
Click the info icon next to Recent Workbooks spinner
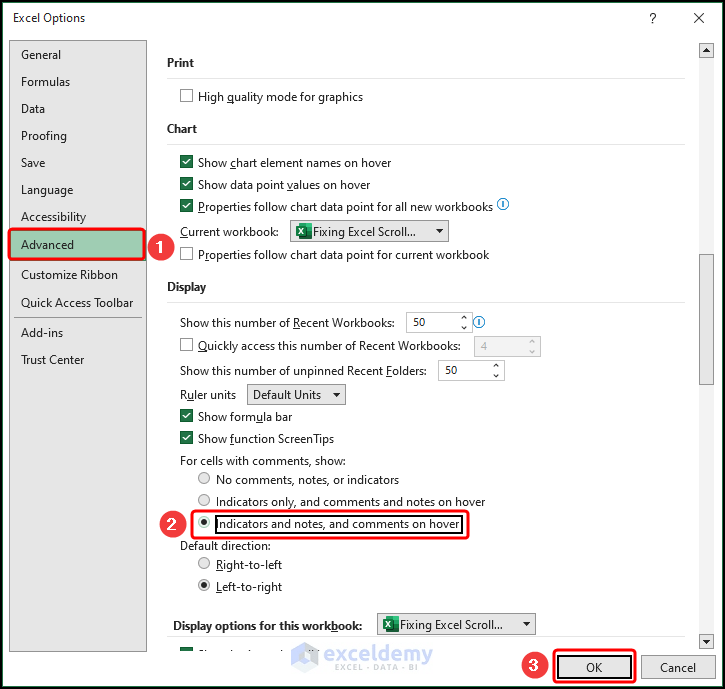point(479,322)
